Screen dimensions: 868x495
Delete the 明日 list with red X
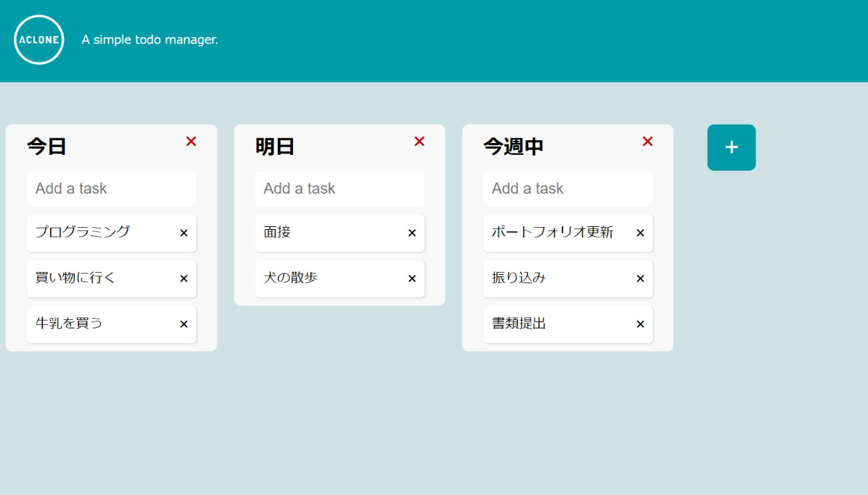pyautogui.click(x=419, y=142)
